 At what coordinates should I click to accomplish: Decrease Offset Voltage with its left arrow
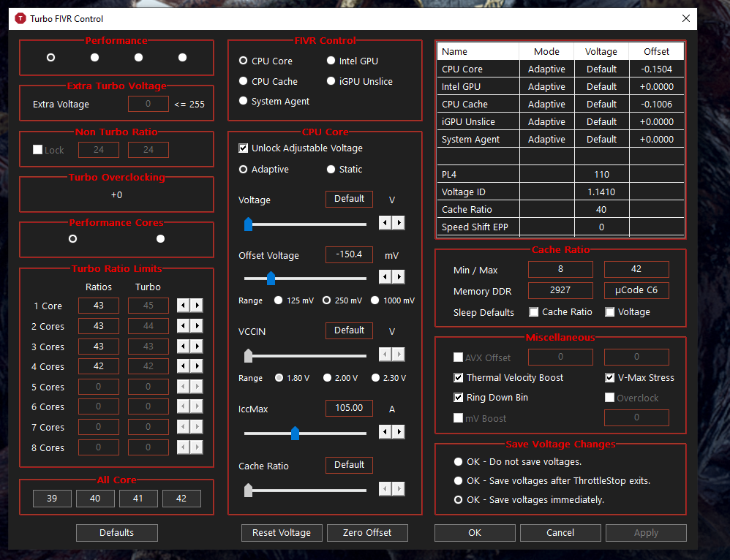pyautogui.click(x=385, y=277)
